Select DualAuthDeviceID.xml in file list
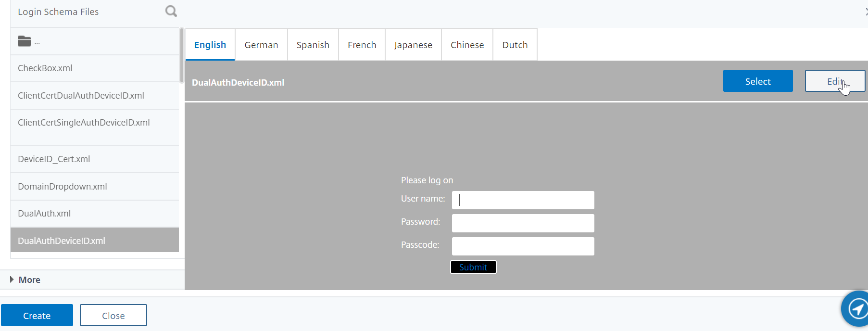The image size is (868, 331). click(x=95, y=240)
